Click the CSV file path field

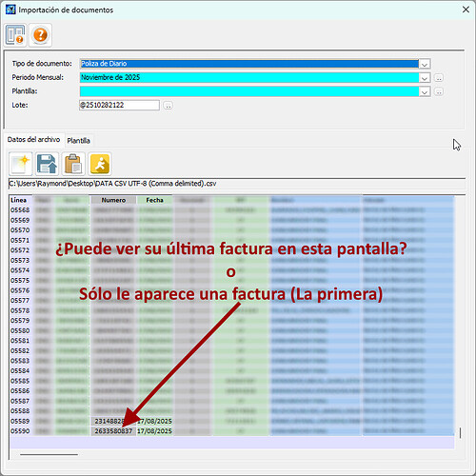point(237,184)
